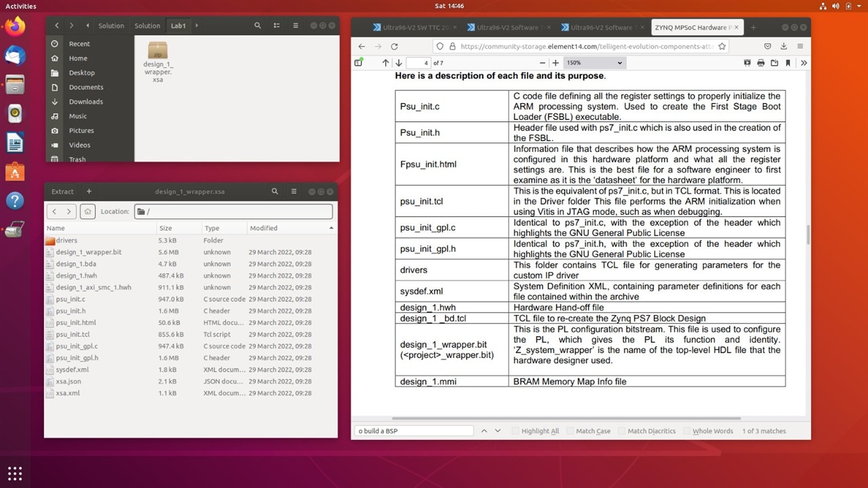868x488 pixels.
Task: Show Applications grid in the dock
Action: click(15, 472)
